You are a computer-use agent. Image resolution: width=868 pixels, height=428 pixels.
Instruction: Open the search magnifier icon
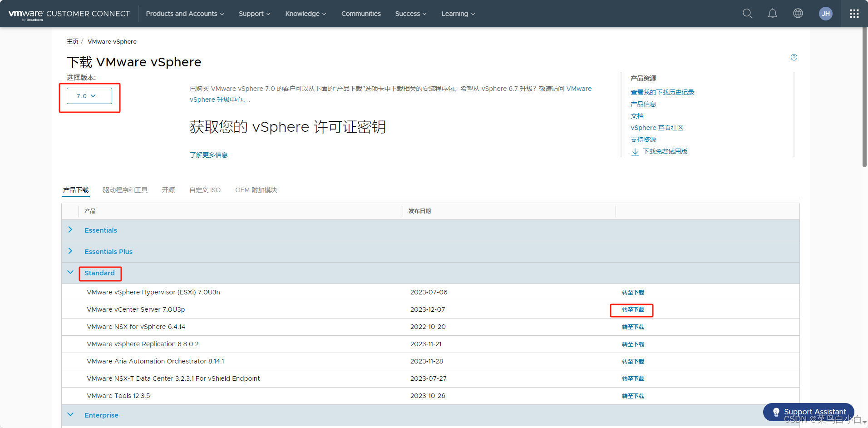(x=747, y=14)
